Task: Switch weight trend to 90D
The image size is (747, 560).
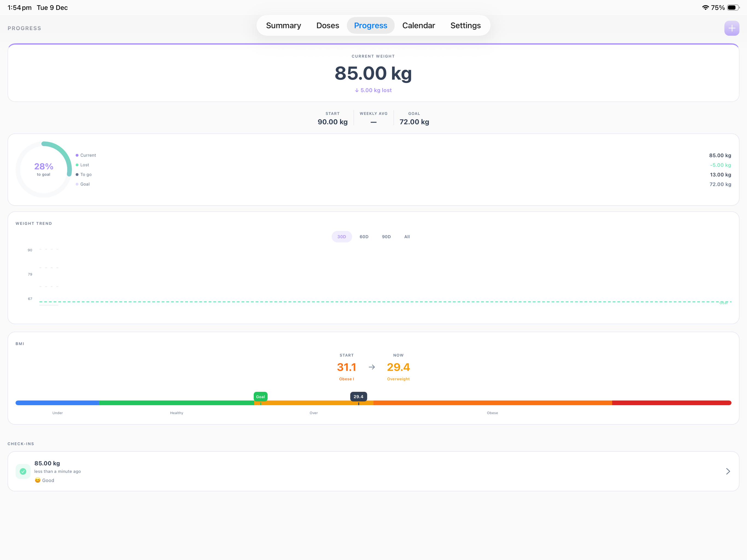Action: 386,237
